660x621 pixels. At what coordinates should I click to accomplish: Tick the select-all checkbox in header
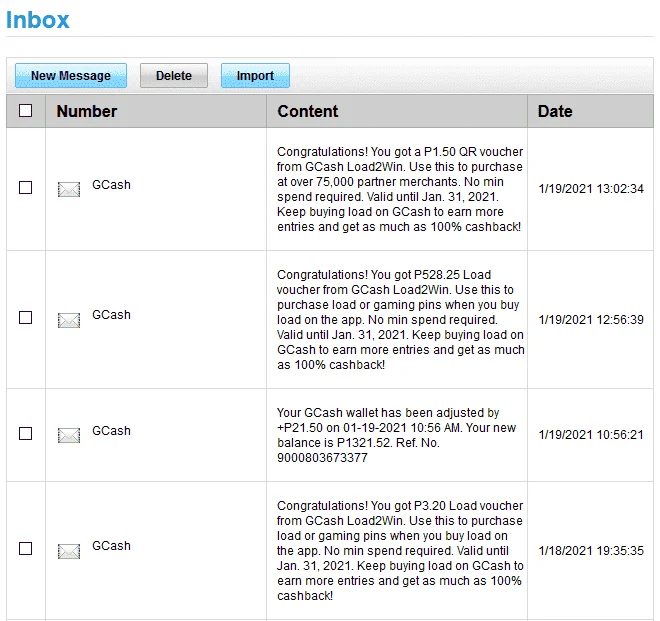(26, 111)
